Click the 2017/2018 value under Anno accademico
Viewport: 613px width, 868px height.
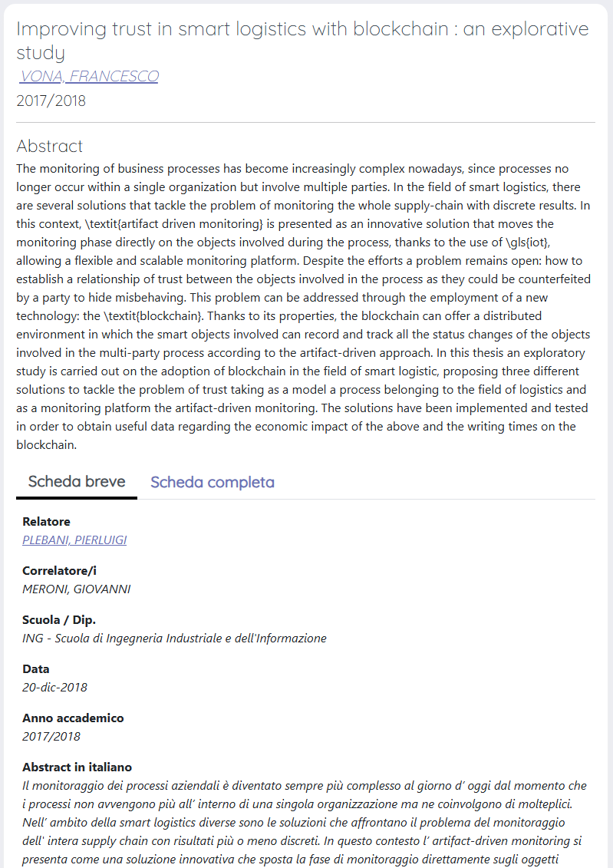pos(51,736)
